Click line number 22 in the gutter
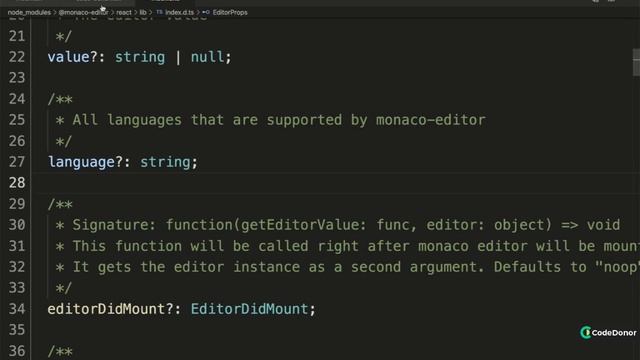This screenshot has width=640, height=360. coord(17,57)
